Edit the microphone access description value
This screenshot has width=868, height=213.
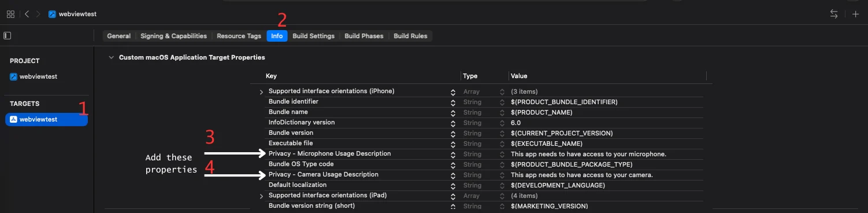[x=589, y=155]
